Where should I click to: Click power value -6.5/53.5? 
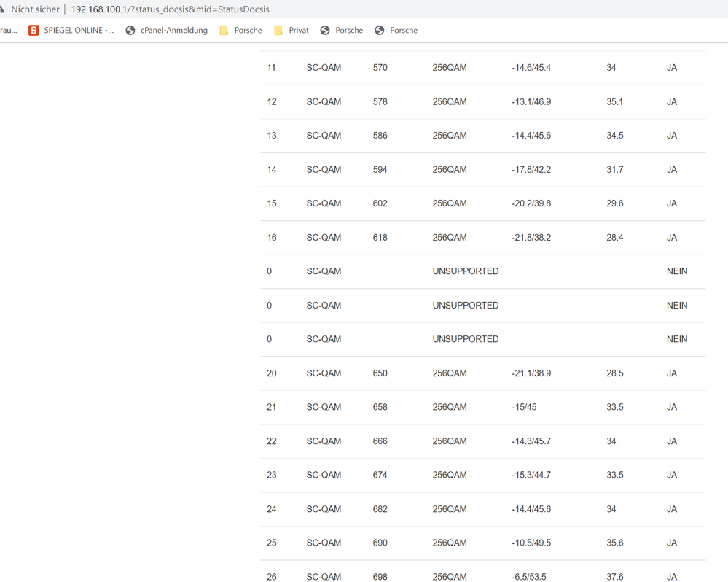[x=529, y=577]
